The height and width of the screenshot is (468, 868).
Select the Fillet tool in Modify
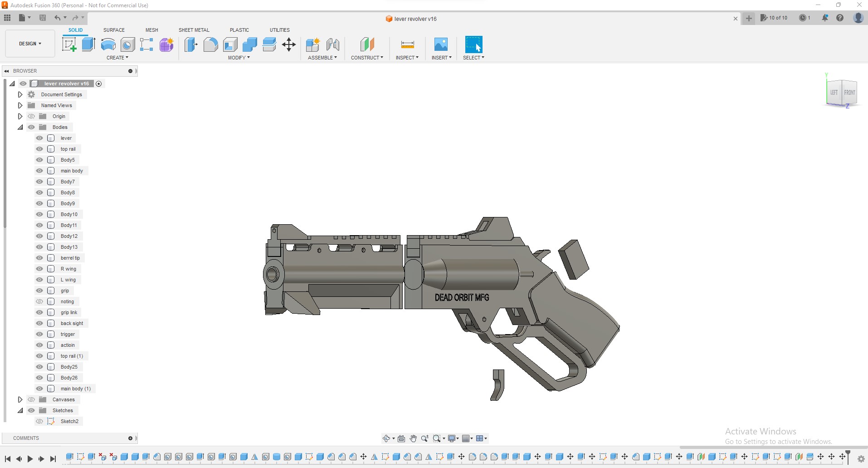(x=210, y=44)
